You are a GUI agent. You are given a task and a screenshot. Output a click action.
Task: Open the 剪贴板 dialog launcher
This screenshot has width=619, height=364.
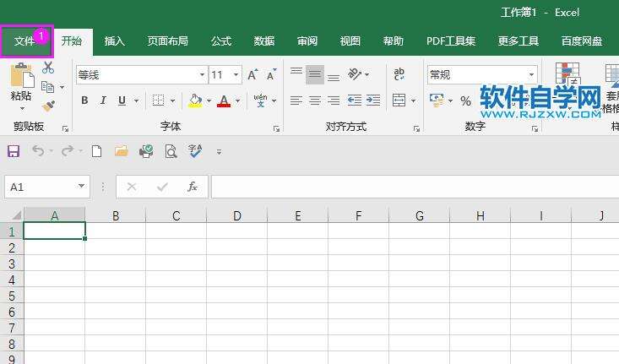point(66,128)
